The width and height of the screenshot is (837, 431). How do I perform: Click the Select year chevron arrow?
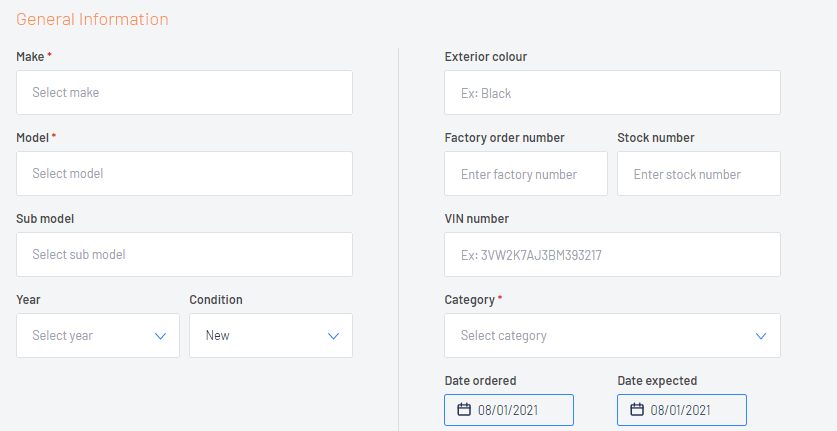[x=160, y=336]
